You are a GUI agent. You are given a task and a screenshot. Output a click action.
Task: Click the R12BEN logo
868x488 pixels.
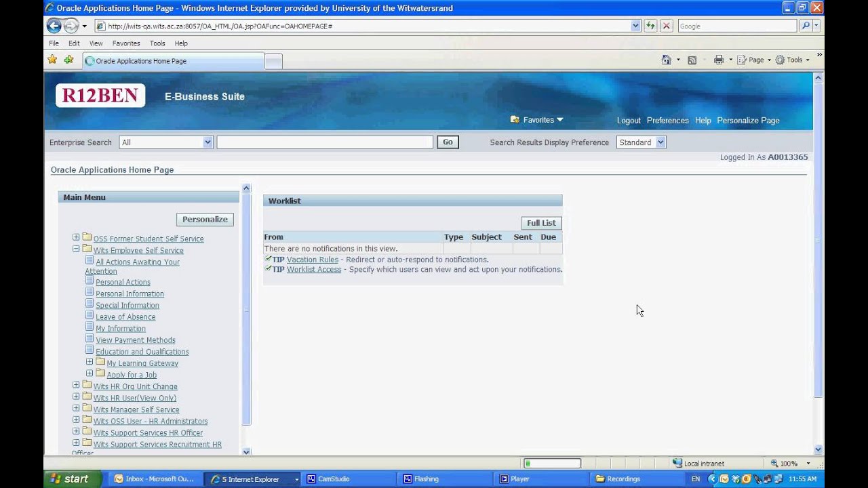100,96
